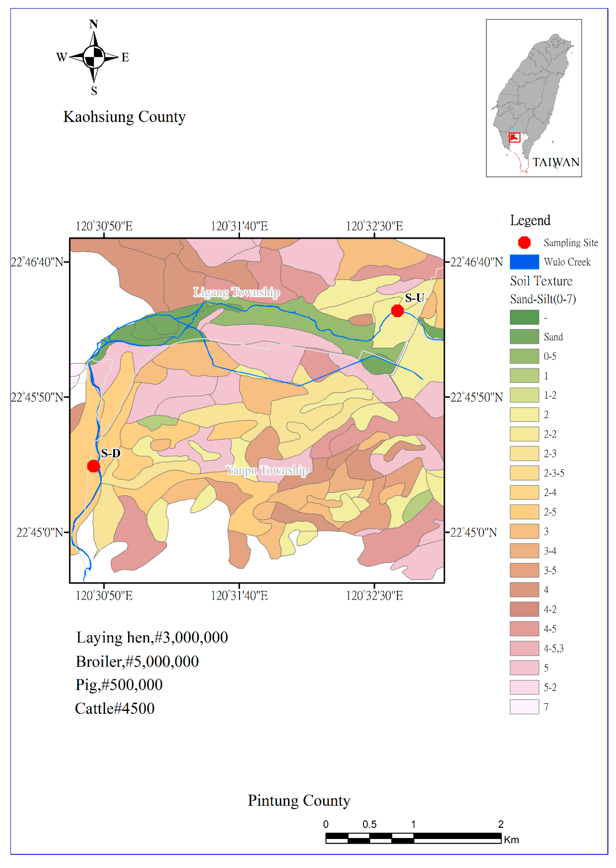Click the Laying hen count text
The image size is (616, 868).
coord(152,638)
